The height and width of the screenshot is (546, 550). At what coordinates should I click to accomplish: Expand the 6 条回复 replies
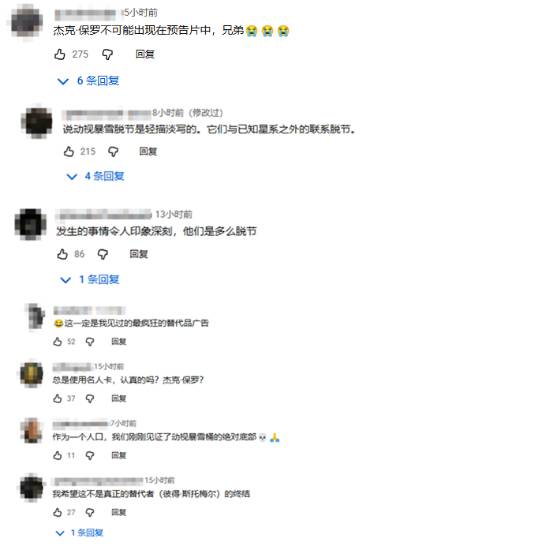tap(88, 81)
